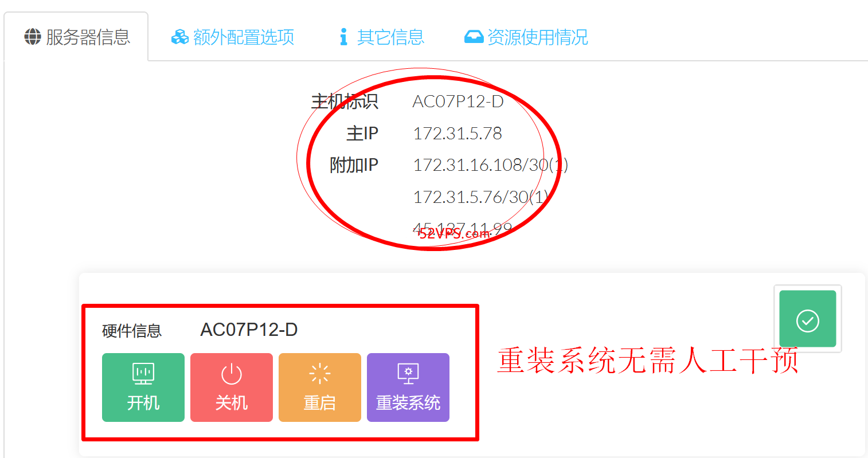Select additional IP 172.31.5.76/30(1)
Screen dimensions: 868x458
point(481,197)
